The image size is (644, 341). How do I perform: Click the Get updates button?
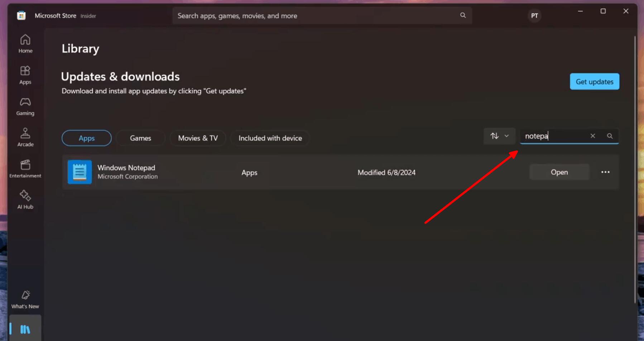(x=595, y=81)
